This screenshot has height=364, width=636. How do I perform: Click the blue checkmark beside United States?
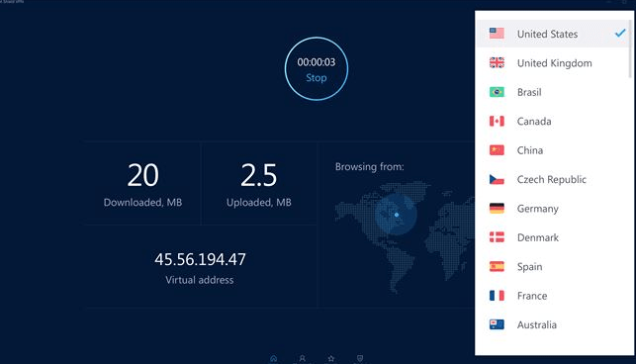point(620,33)
